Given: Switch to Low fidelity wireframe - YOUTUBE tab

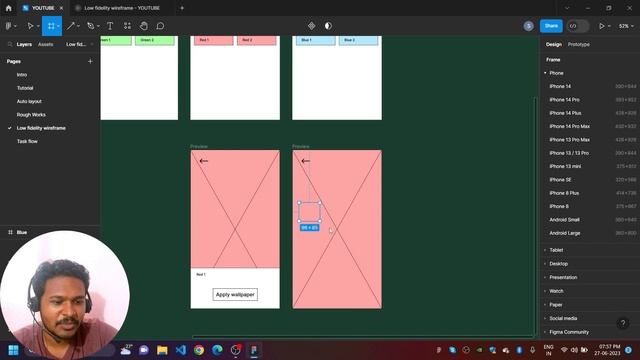Looking at the screenshot, I should (122, 8).
